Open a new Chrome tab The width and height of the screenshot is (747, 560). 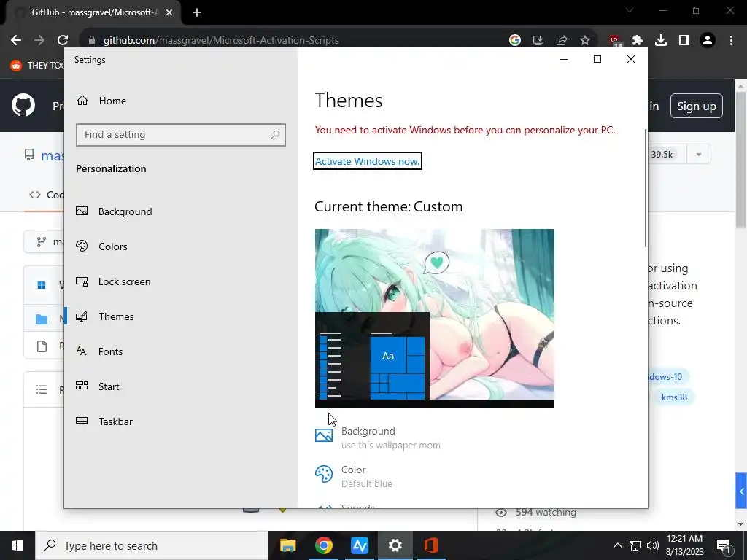click(x=197, y=12)
